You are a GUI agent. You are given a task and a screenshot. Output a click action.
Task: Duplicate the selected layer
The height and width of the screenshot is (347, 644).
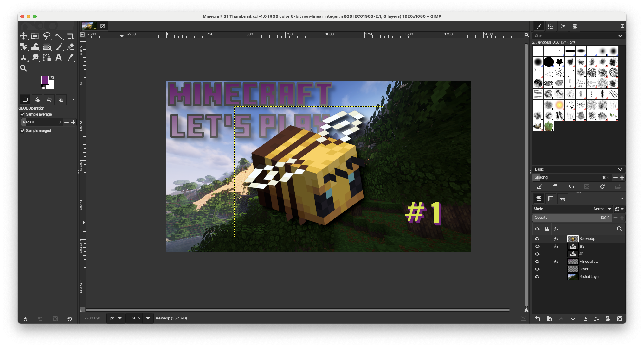(x=585, y=319)
